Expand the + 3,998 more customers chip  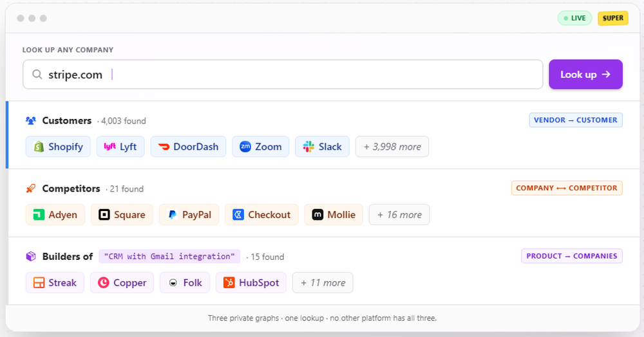tap(392, 147)
